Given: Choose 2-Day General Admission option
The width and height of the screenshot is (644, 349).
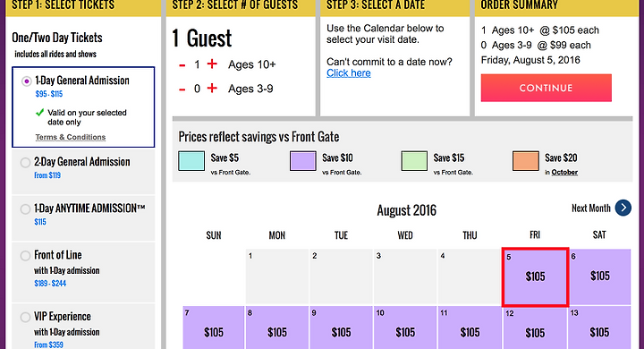Looking at the screenshot, I should coord(25,162).
